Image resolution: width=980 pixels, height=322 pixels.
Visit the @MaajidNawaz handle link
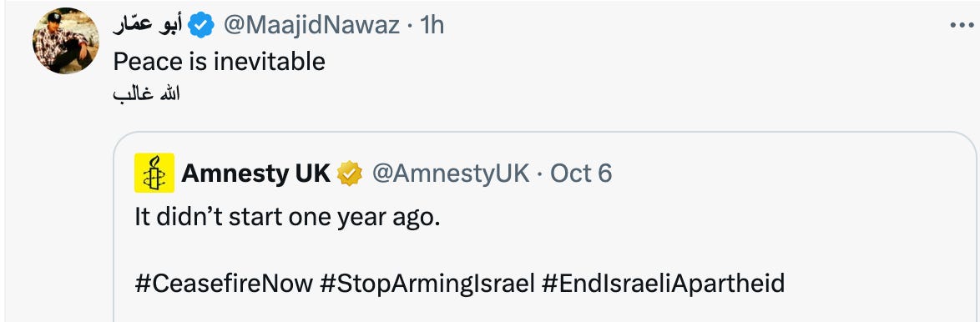[x=311, y=26]
